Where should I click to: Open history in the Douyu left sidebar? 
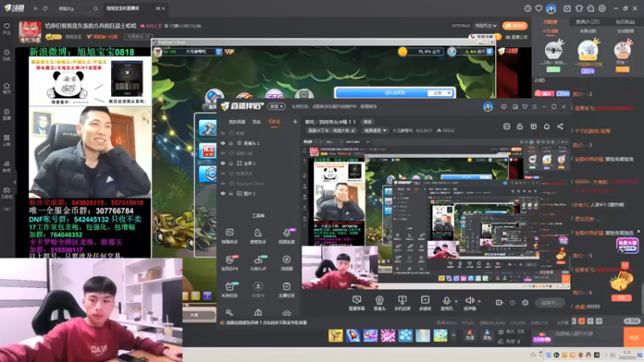(6, 55)
